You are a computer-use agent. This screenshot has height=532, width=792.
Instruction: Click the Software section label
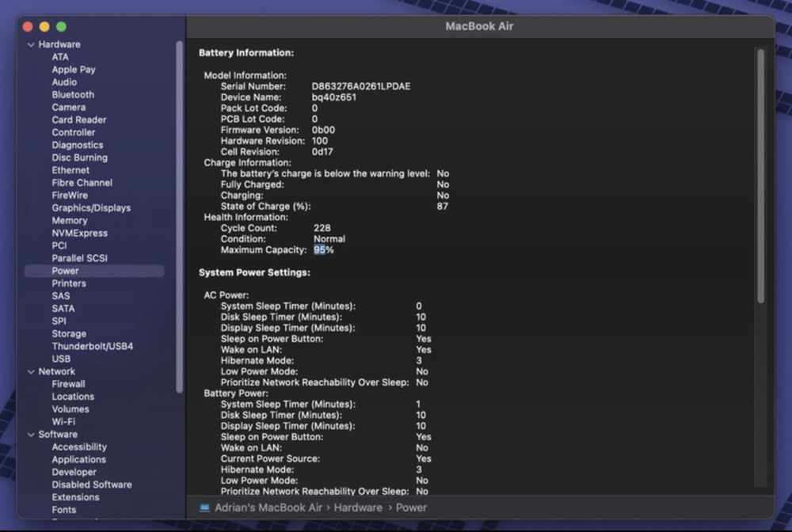(x=58, y=435)
